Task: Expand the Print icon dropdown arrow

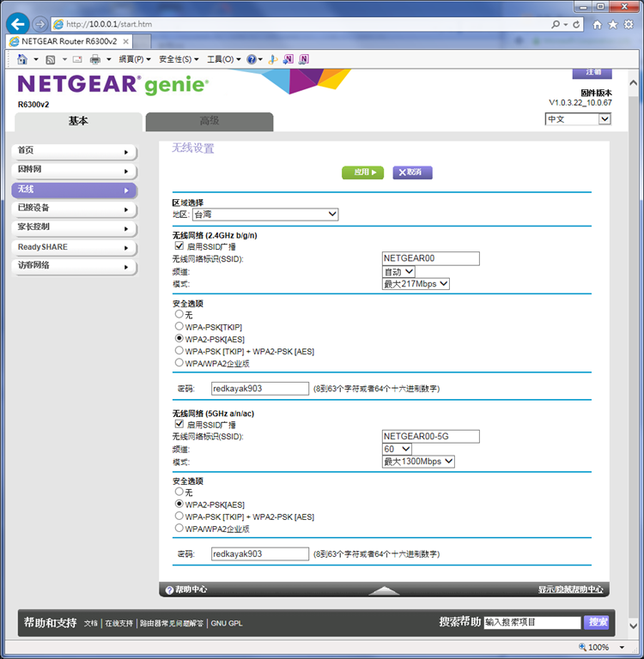Action: point(108,59)
